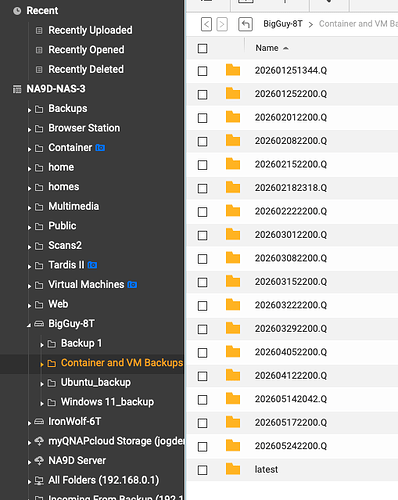The width and height of the screenshot is (398, 500).
Task: Select checkbox for 202603152200.Q
Action: click(x=202, y=282)
